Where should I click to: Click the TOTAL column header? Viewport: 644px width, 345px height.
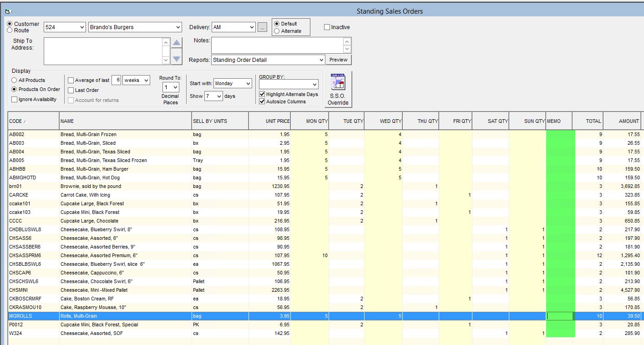pos(588,121)
